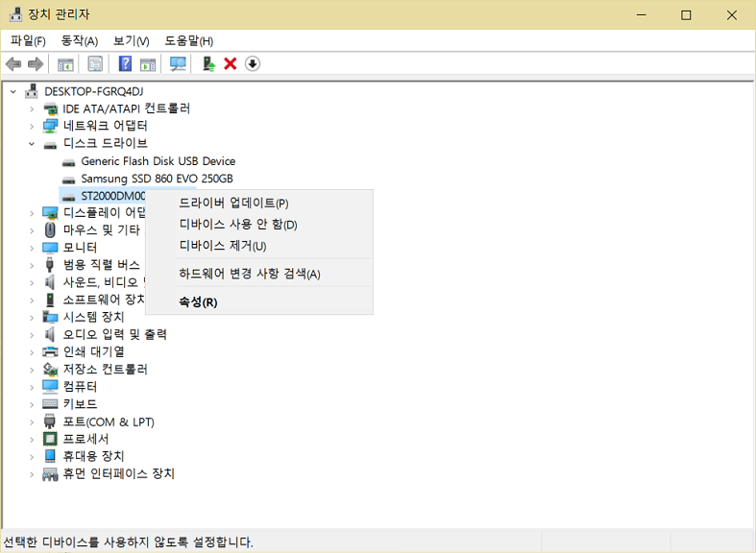
Task: Open the 도움말(H) menu
Action: pos(189,40)
